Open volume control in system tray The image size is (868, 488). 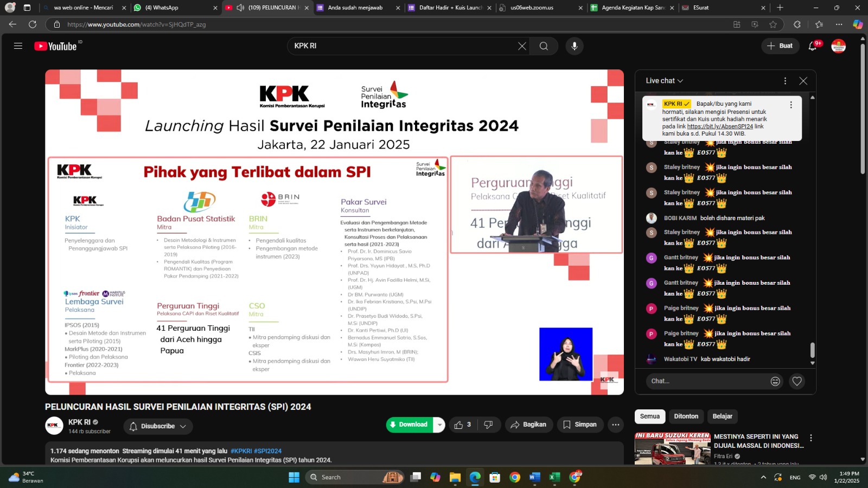point(824,477)
